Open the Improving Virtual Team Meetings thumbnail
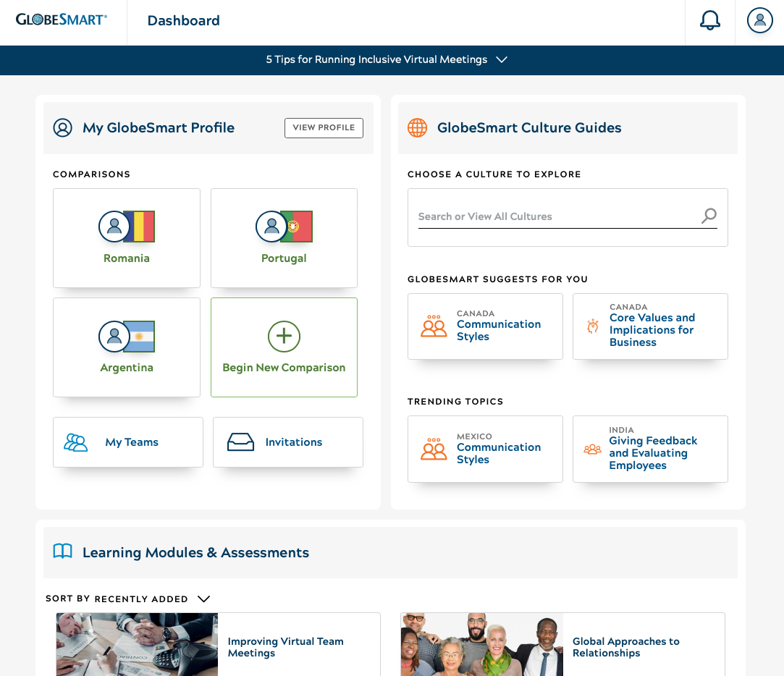 point(137,644)
